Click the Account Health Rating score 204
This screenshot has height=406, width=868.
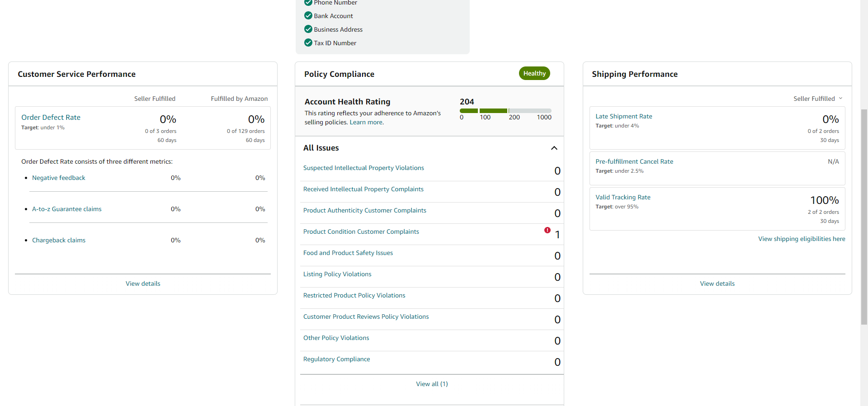467,102
